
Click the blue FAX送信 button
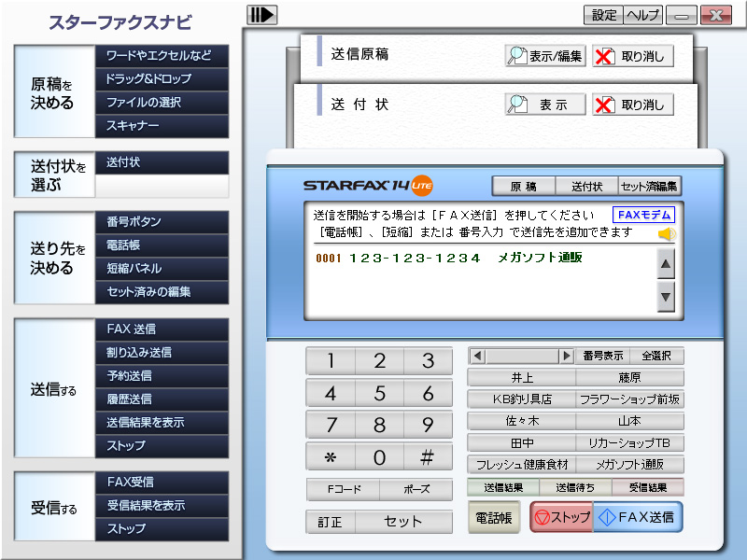[638, 517]
